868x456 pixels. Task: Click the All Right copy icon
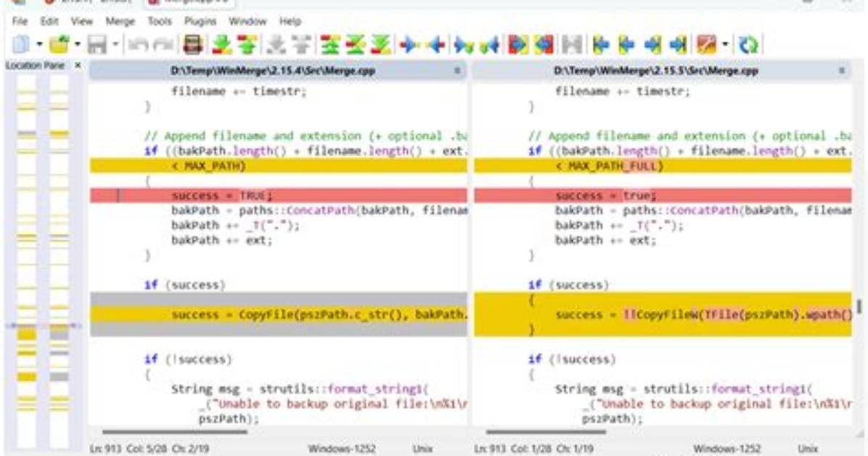[518, 44]
